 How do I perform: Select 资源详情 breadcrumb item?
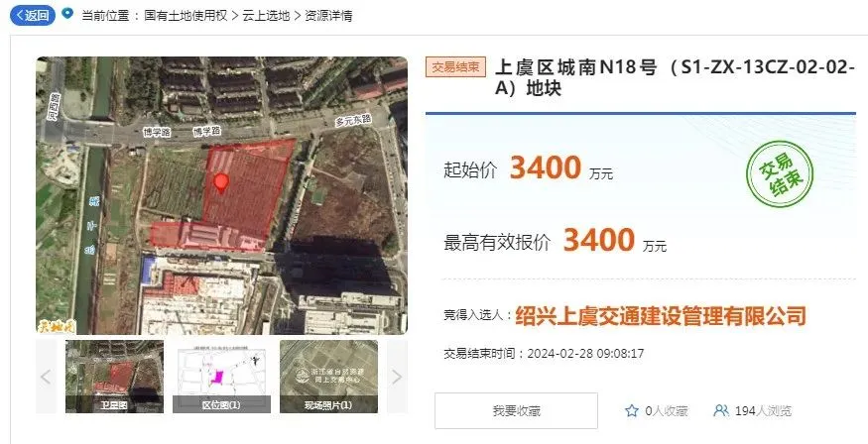[328, 16]
